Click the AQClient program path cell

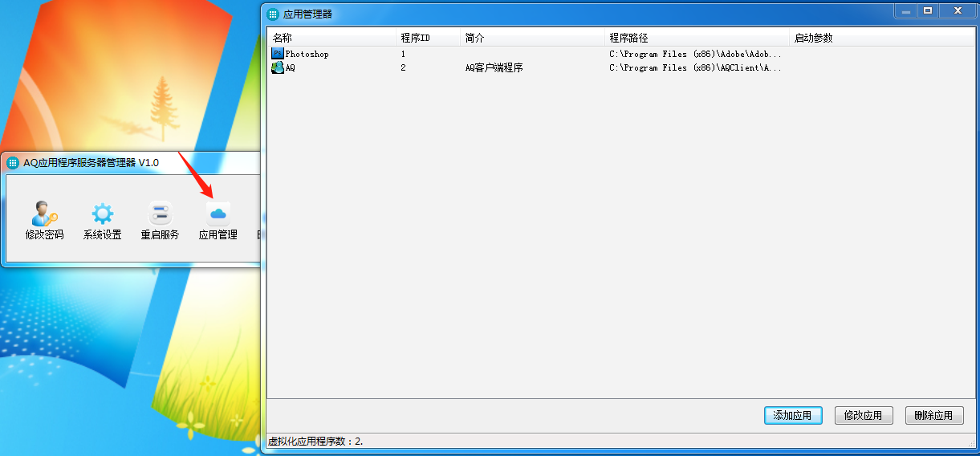[x=695, y=68]
